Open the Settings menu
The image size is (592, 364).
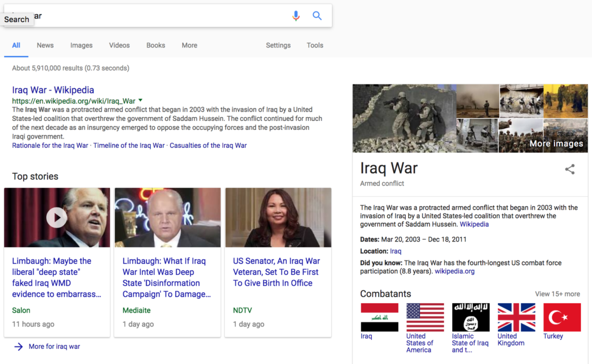point(278,45)
